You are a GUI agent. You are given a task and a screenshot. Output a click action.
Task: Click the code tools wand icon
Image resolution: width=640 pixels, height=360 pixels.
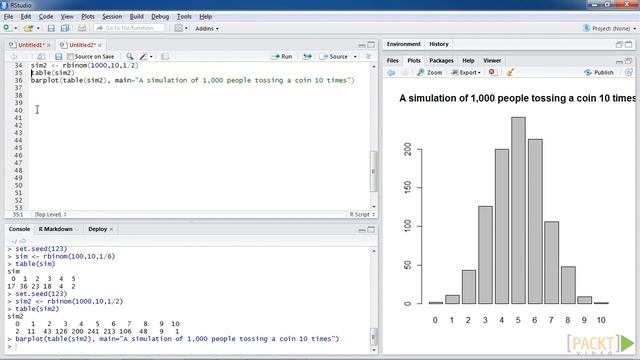(143, 57)
